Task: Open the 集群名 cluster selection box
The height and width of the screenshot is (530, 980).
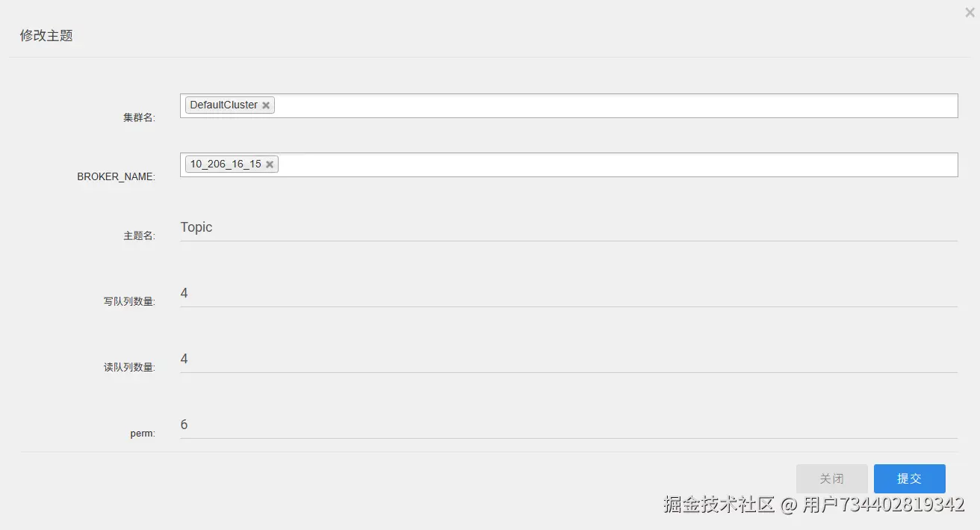Action: click(569, 105)
